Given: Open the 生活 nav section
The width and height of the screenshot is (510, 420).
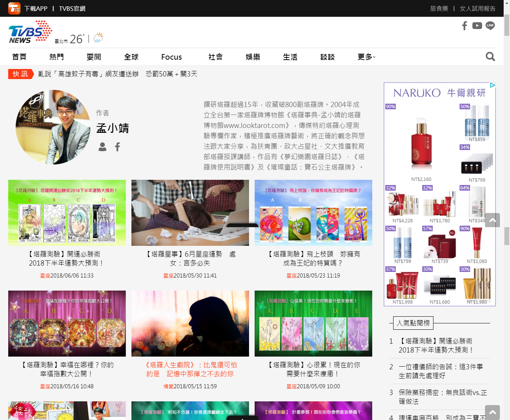Looking at the screenshot, I should click(x=290, y=57).
